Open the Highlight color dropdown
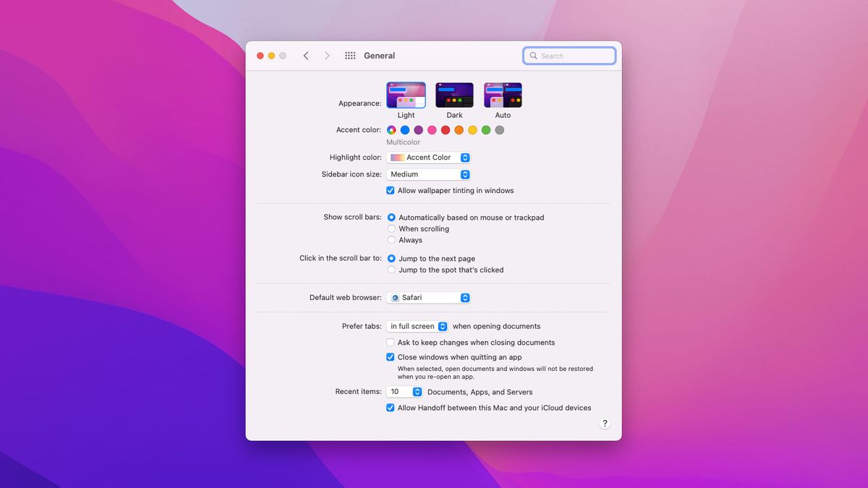Image resolution: width=868 pixels, height=488 pixels. pos(428,157)
